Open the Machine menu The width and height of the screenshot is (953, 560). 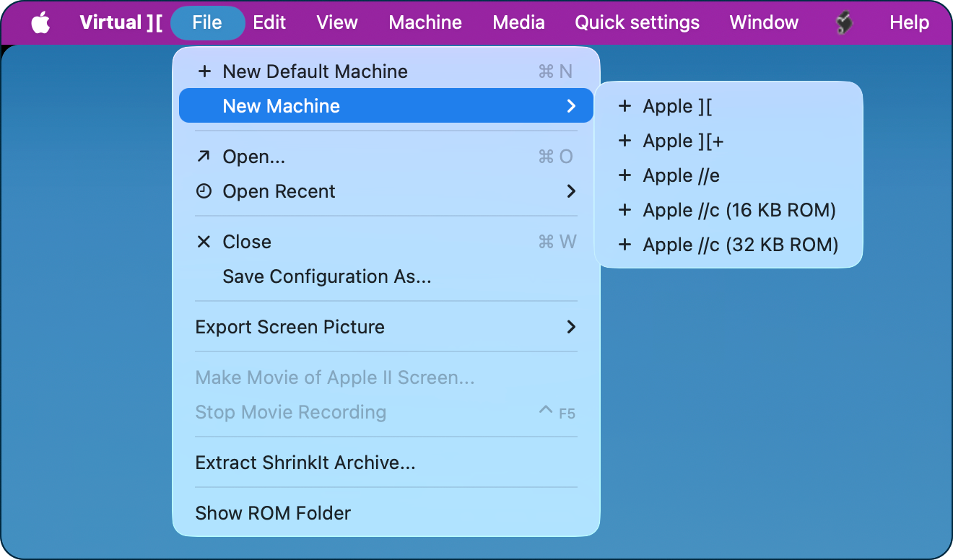click(425, 23)
